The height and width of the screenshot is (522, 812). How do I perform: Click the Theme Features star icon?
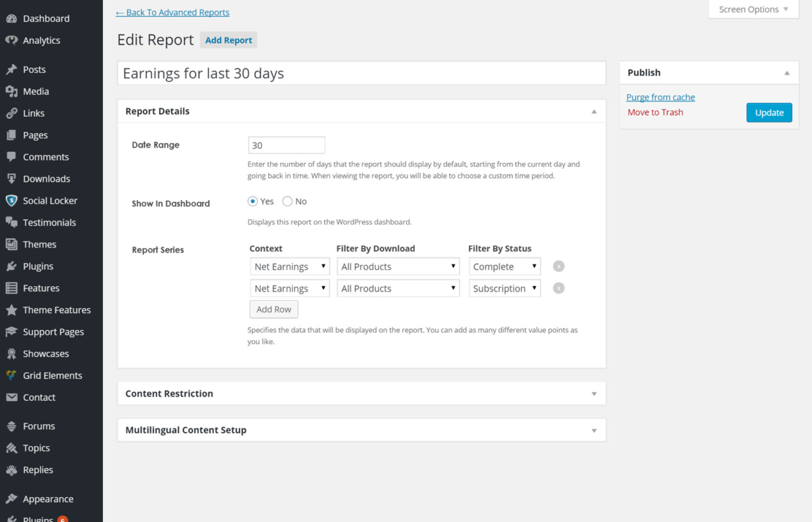point(12,310)
